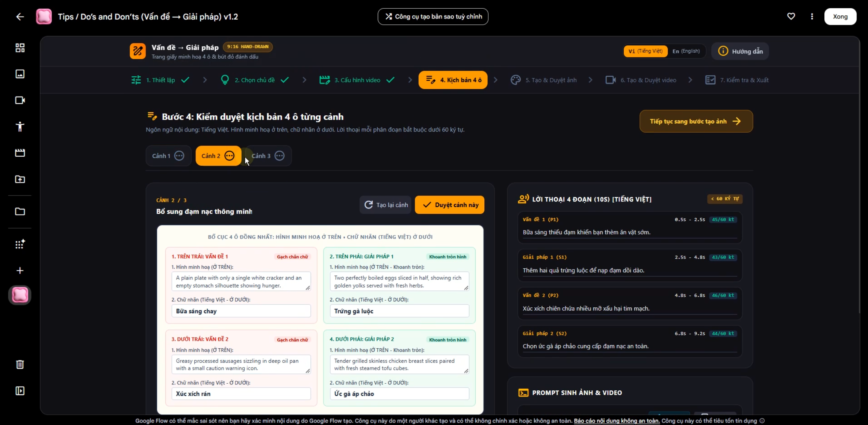868x425 pixels.
Task: Select step 4. Kịch bản 4 ô
Action: click(x=453, y=80)
